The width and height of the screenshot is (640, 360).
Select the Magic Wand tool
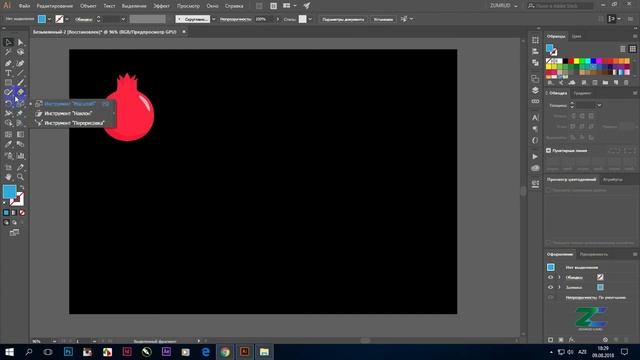point(8,52)
